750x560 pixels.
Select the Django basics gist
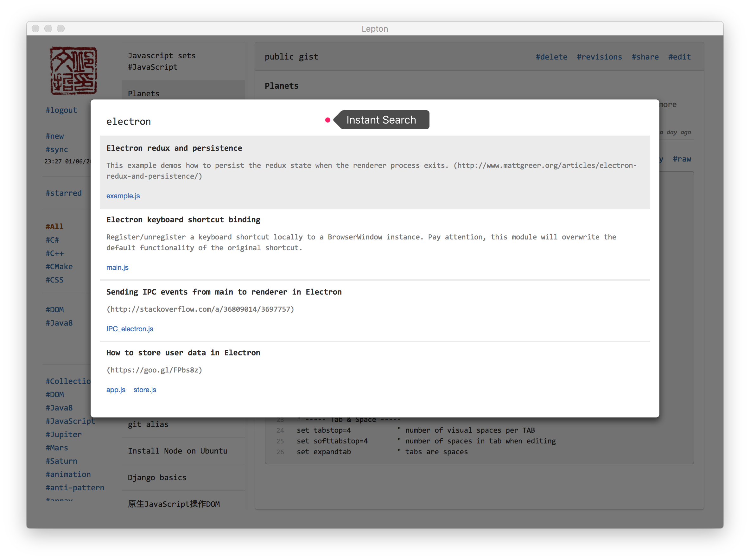coord(157,477)
